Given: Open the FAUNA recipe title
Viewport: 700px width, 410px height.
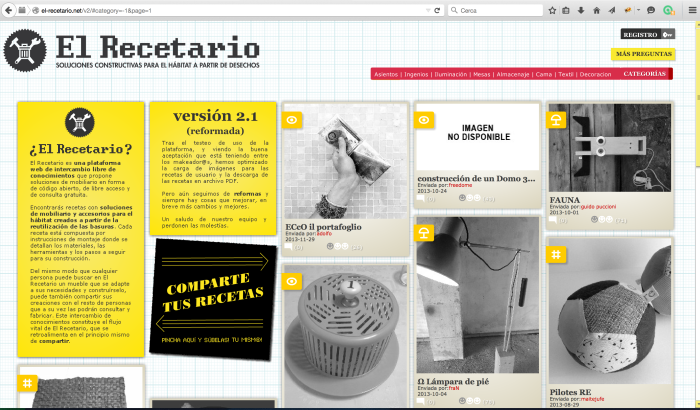Looking at the screenshot, I should (x=565, y=200).
